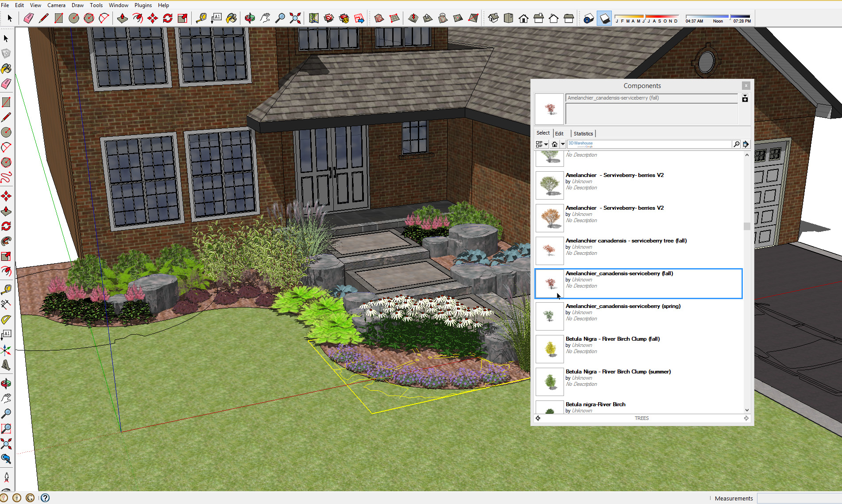Open the Camera menu

click(x=56, y=5)
